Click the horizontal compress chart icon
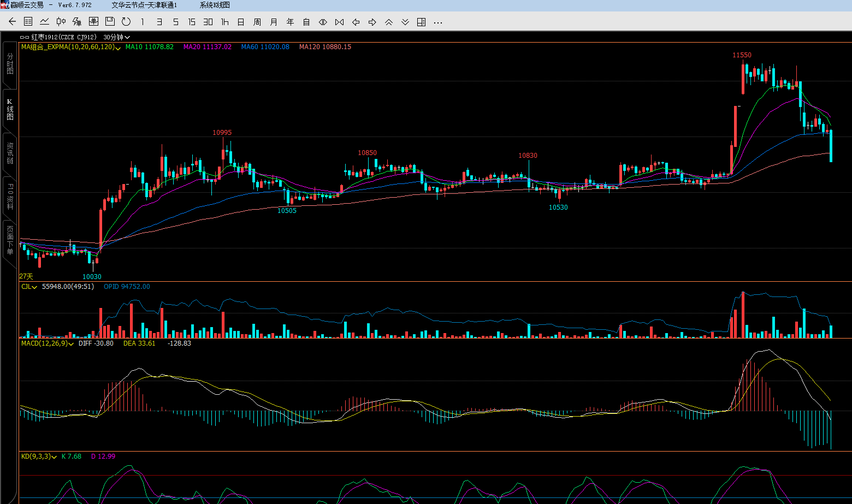 (x=339, y=22)
